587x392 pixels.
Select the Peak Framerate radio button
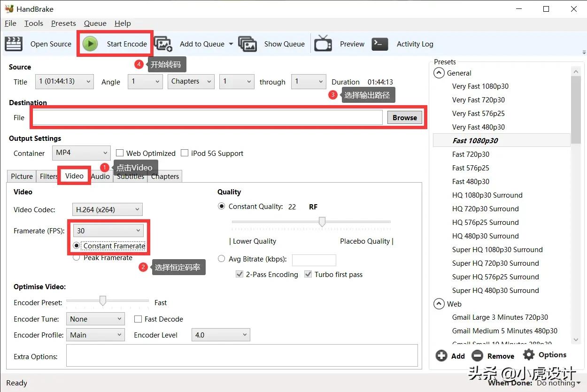76,258
